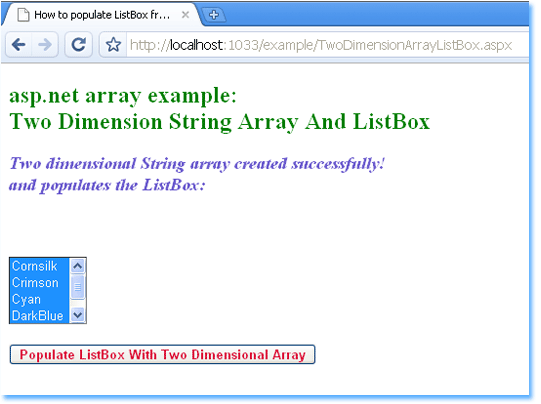Viewport: 541px width, 404px height.
Task: Click the Populate ListBox With Two Dimensional Array button
Action: (163, 354)
